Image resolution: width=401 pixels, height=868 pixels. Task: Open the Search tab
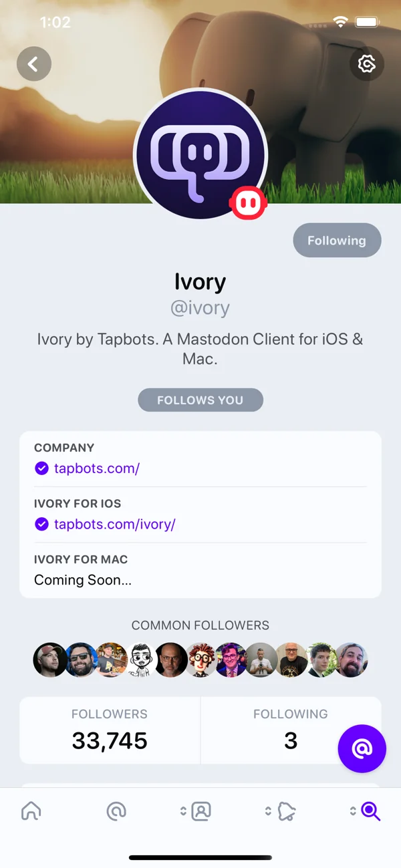pyautogui.click(x=370, y=811)
